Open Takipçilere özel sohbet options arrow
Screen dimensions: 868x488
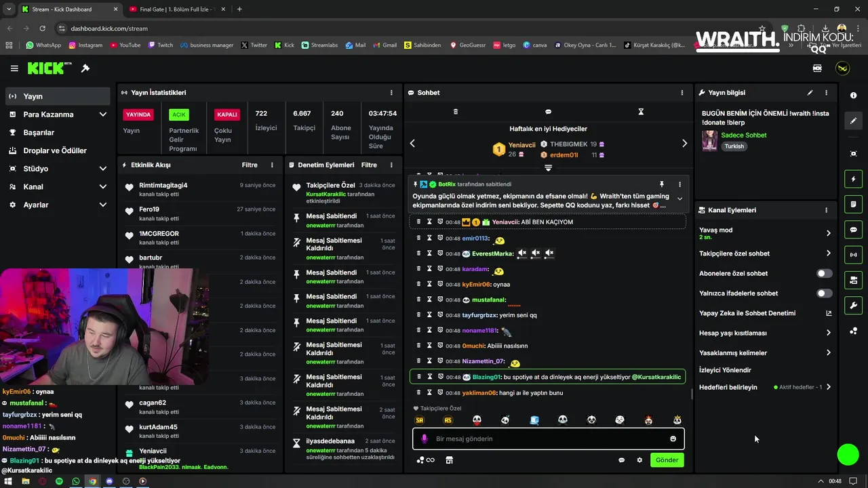pos(828,253)
